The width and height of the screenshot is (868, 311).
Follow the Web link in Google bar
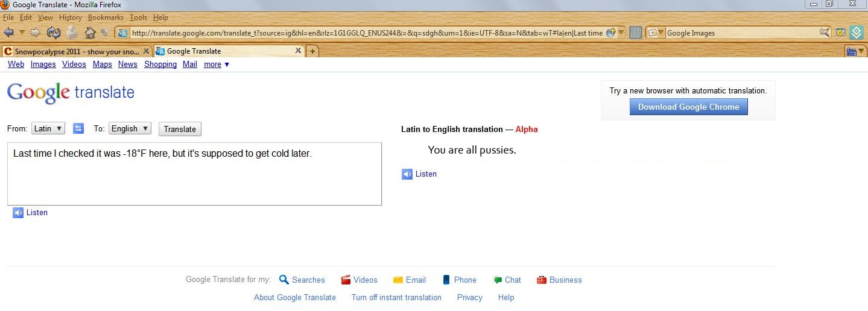coord(16,64)
